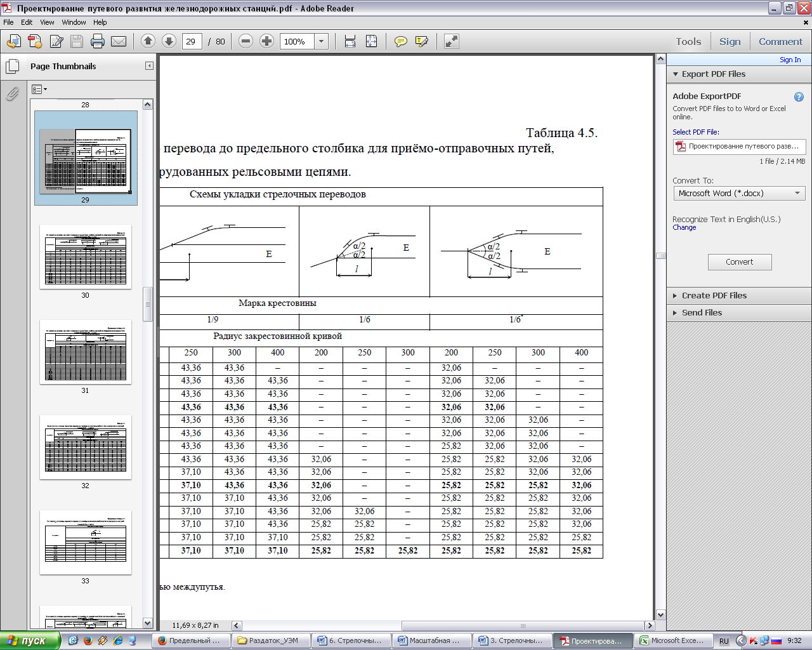Click the Sign In link
The width and height of the screenshot is (812, 650).
pyautogui.click(x=790, y=60)
